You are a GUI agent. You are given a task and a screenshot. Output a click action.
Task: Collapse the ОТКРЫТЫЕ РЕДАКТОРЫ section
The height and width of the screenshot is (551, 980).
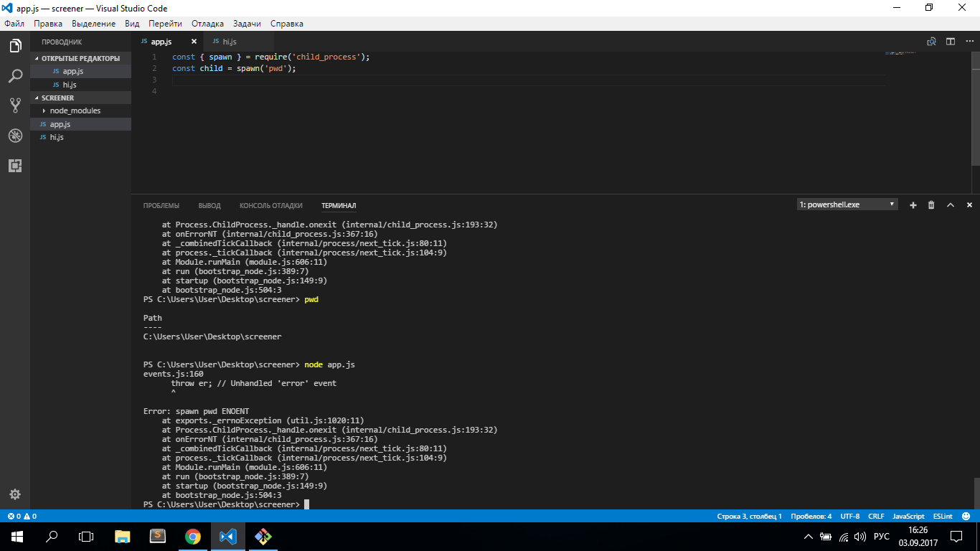coord(80,58)
